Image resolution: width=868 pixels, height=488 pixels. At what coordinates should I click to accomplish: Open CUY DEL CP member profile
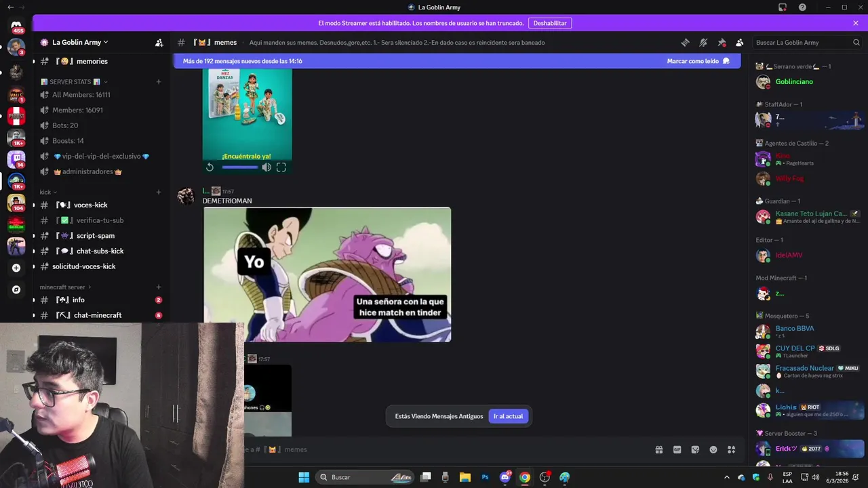(x=809, y=351)
